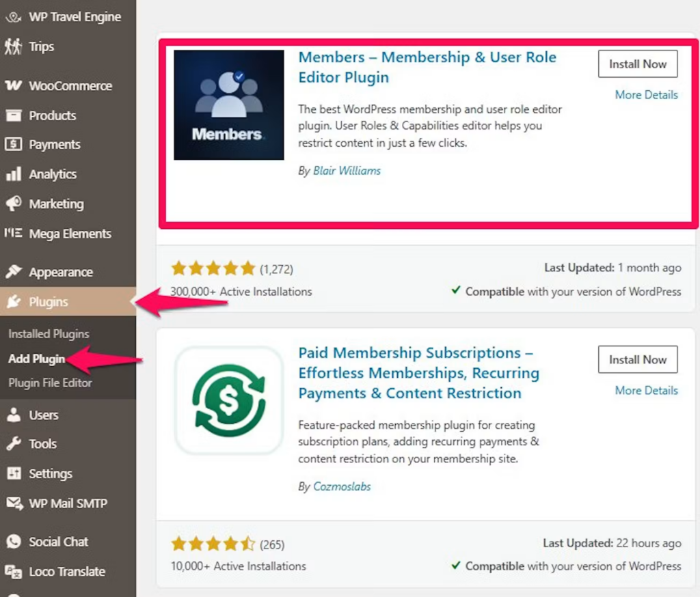This screenshot has width=700, height=597.
Task: Click the Plugins plug icon
Action: point(14,302)
